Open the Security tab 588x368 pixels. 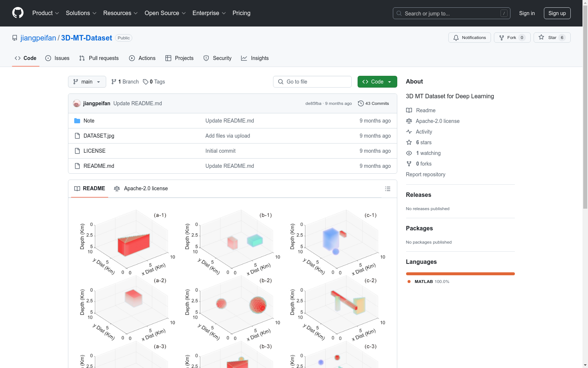(218, 58)
